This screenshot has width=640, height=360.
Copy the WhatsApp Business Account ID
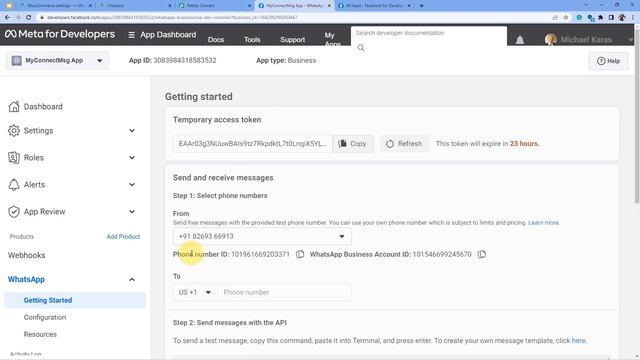[x=482, y=254]
